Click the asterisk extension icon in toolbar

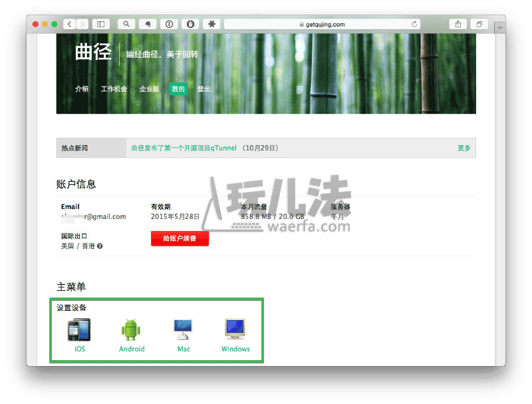click(x=211, y=24)
